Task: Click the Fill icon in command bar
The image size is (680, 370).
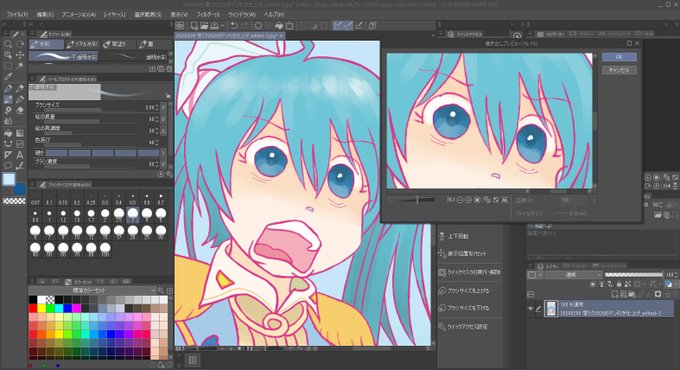Action: pos(279,26)
